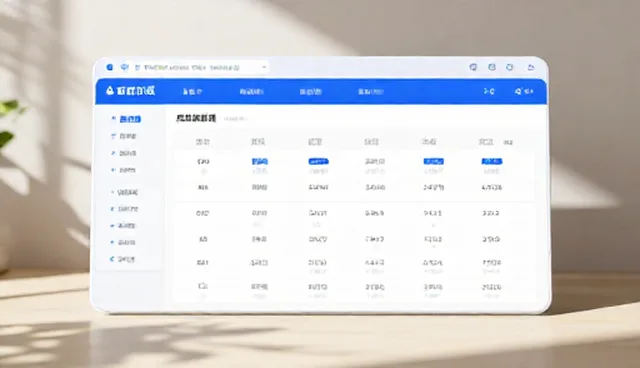Click the browser address field
The width and height of the screenshot is (640, 368).
200,67
